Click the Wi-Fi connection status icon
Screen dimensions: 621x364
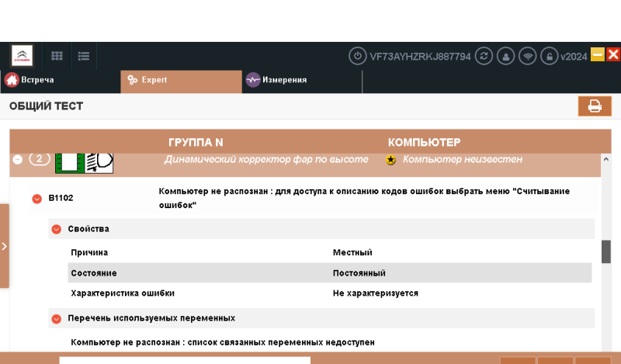[528, 56]
